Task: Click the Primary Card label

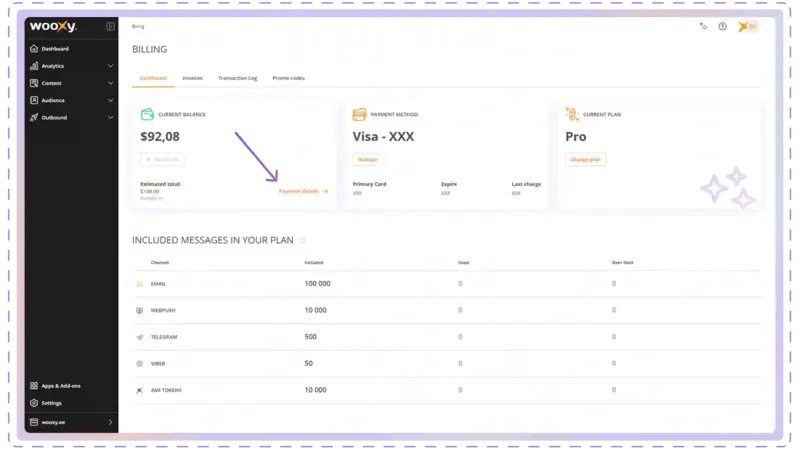Action: pos(369,184)
